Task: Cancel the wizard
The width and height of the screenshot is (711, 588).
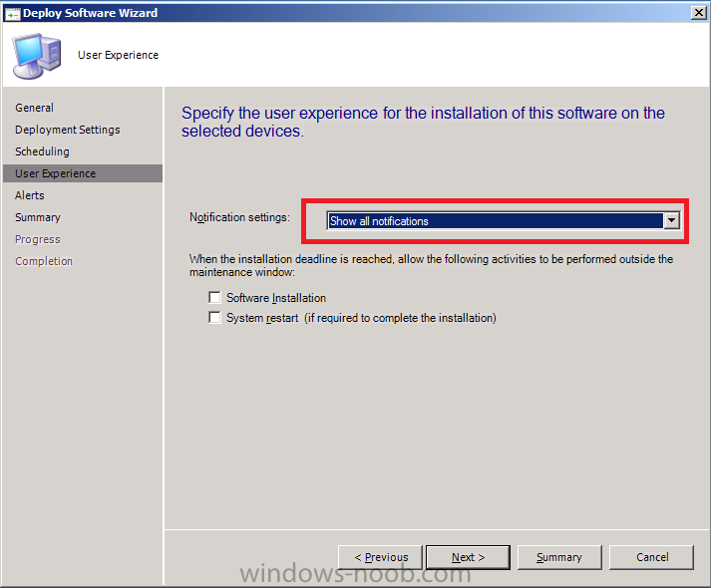Action: [651, 557]
